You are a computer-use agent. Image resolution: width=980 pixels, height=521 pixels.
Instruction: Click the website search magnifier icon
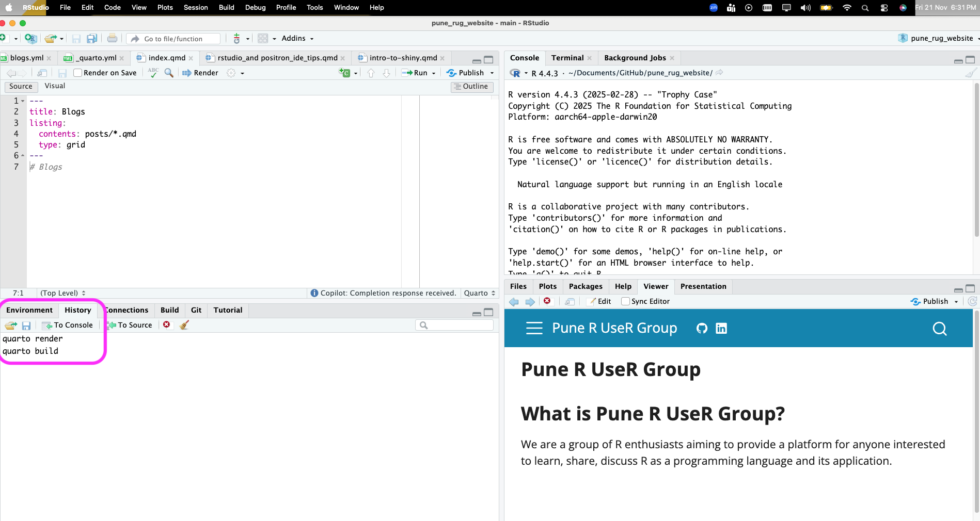939,329
